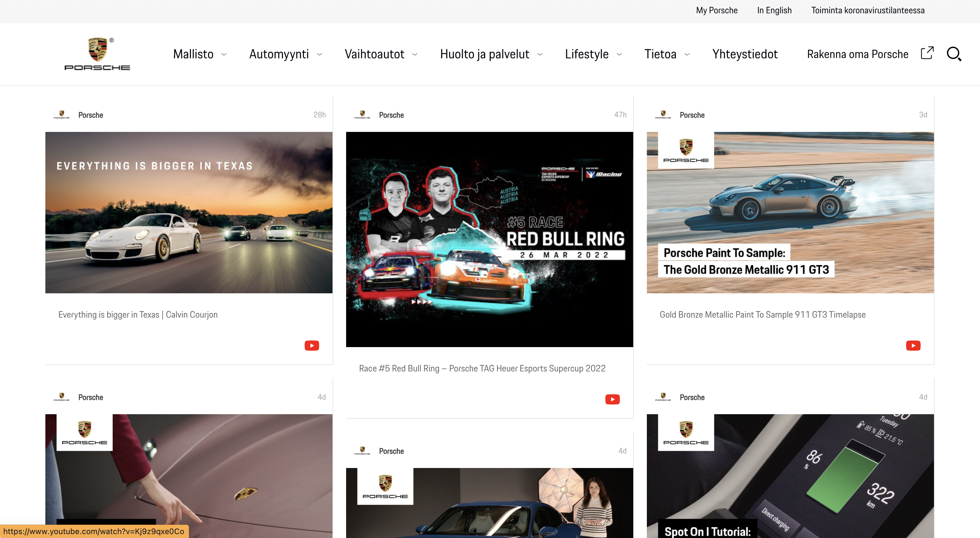980x538 pixels.
Task: Open Race #5 Red Bull Ring title
Action: click(x=482, y=368)
